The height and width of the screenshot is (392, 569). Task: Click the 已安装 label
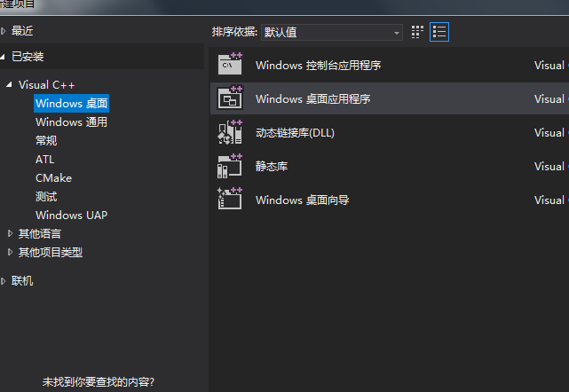click(x=28, y=57)
